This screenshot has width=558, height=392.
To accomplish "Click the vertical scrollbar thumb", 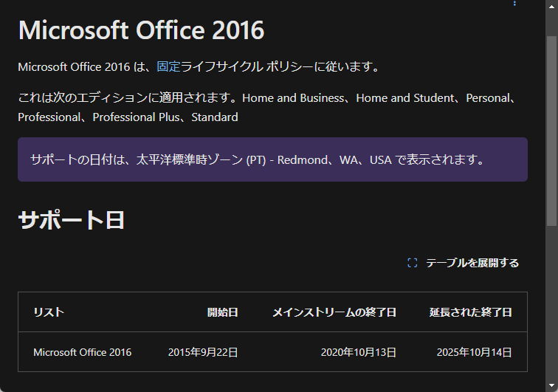I will coord(551,131).
